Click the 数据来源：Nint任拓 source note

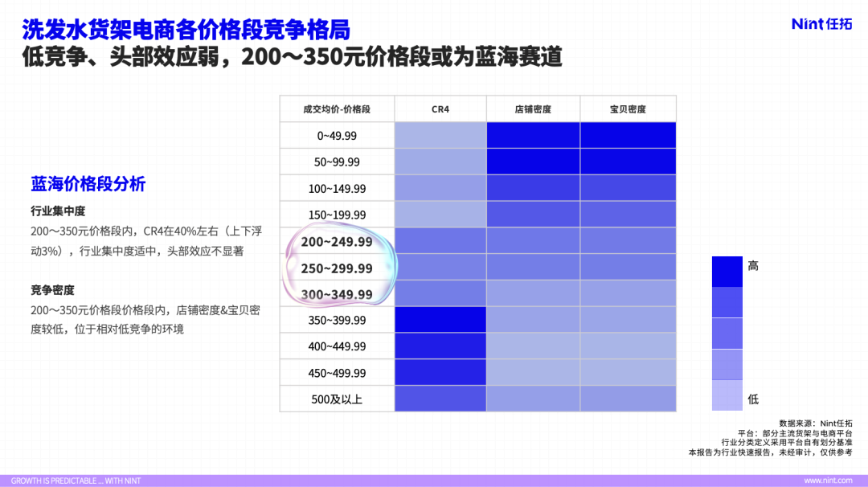[816, 424]
